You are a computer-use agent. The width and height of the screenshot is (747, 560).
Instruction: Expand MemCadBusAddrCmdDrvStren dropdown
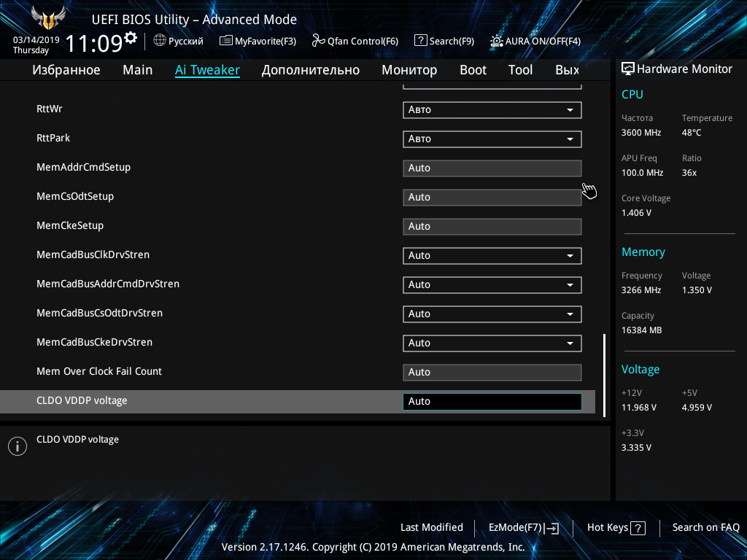492,285
